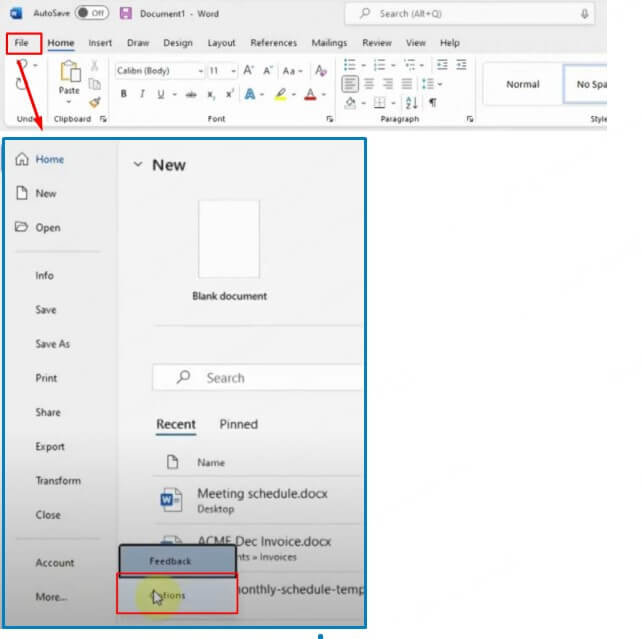The width and height of the screenshot is (642, 639).
Task: Apply the Normal style
Action: (x=523, y=84)
